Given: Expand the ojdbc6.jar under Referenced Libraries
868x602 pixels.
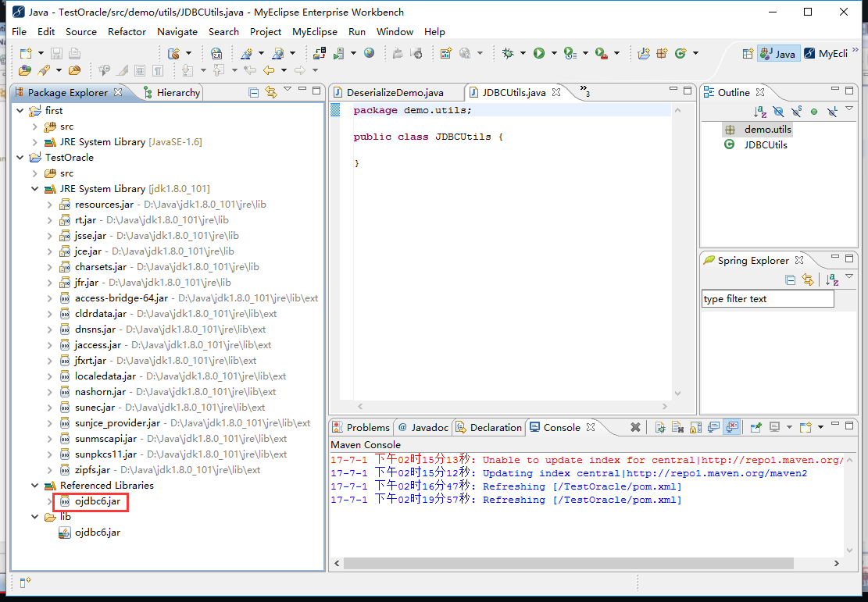Looking at the screenshot, I should click(50, 501).
